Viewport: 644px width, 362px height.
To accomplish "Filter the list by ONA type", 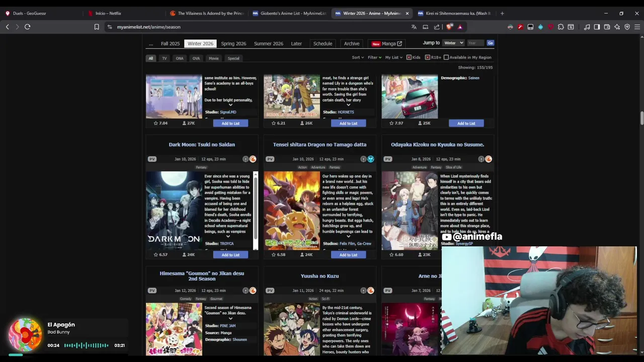I will 180,58.
